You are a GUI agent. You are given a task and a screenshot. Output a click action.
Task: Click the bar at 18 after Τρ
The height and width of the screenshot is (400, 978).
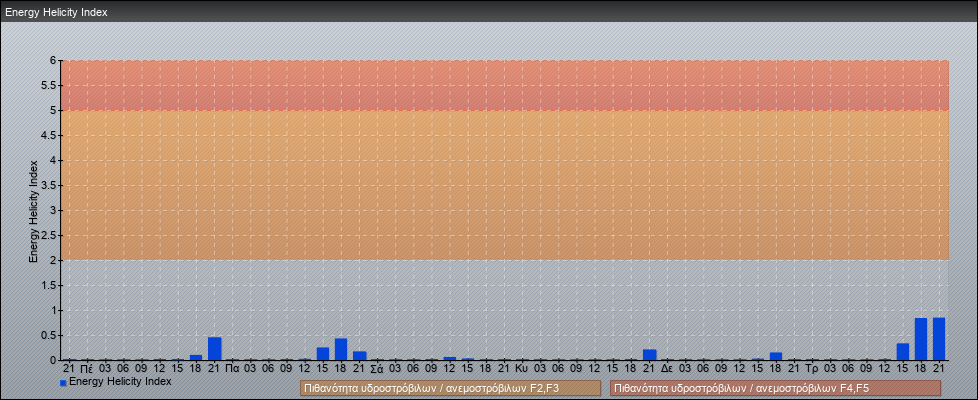tap(921, 339)
